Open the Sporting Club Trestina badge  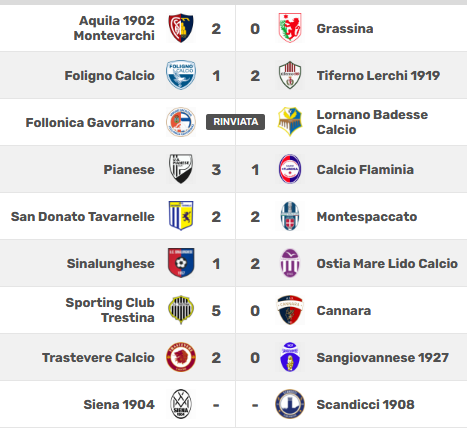click(x=181, y=310)
